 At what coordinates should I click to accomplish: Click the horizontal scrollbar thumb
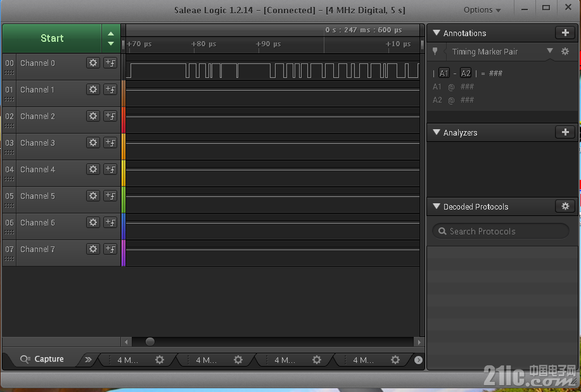click(150, 341)
